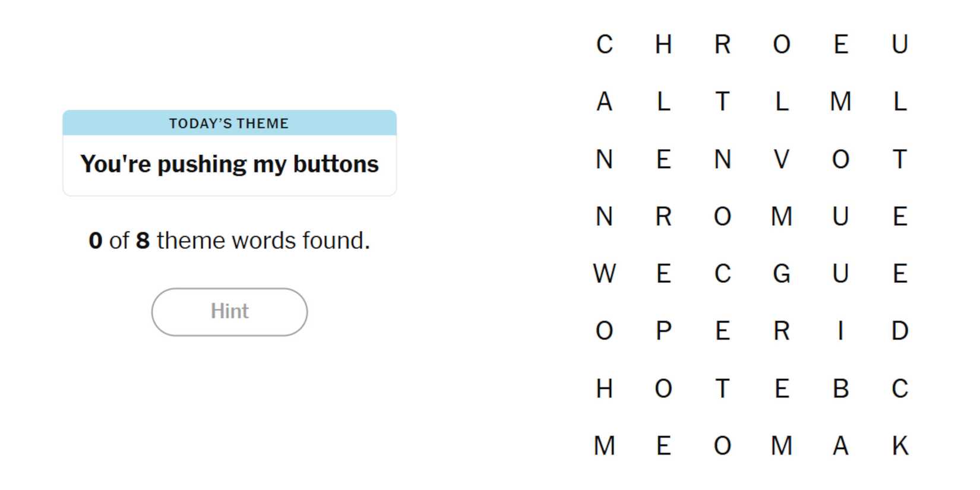Click the "You're pushing my buttons" theme text
The width and height of the screenshot is (980, 490).
point(229,164)
